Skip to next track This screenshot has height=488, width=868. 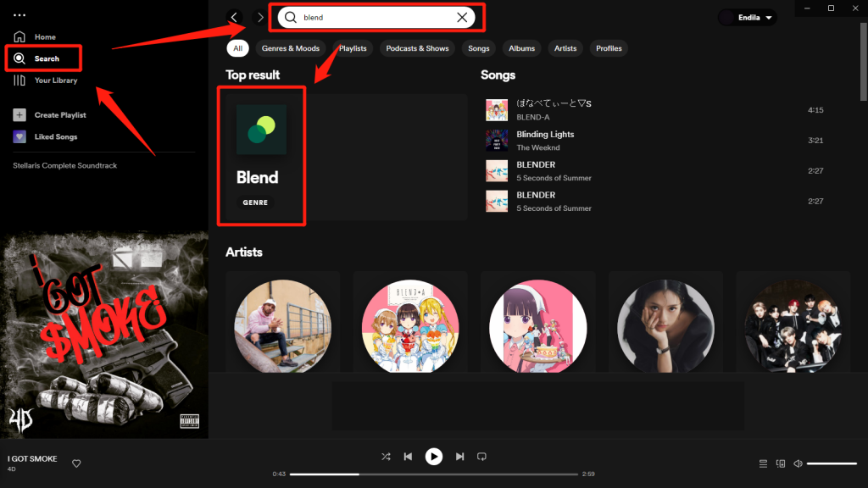coord(459,457)
